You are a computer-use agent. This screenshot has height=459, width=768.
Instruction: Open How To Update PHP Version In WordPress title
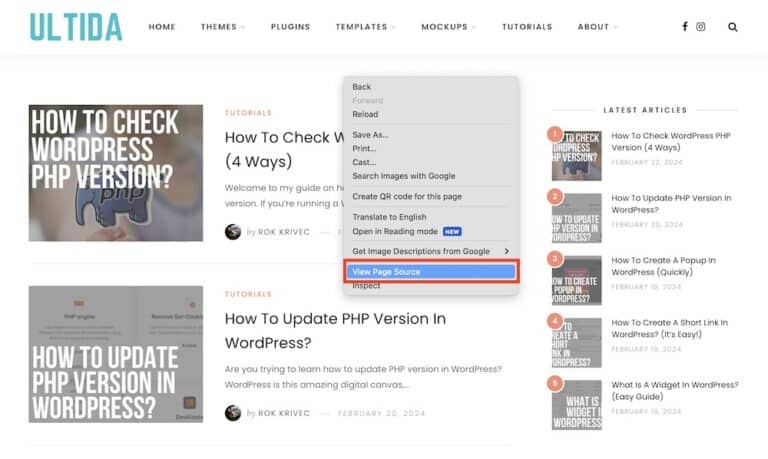pyautogui.click(x=336, y=331)
